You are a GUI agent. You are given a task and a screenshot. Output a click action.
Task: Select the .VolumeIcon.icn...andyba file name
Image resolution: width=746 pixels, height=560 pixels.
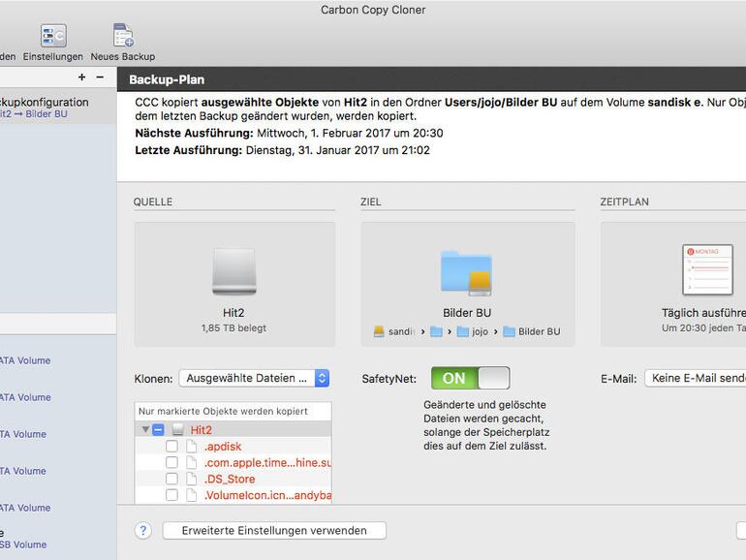coord(267,495)
